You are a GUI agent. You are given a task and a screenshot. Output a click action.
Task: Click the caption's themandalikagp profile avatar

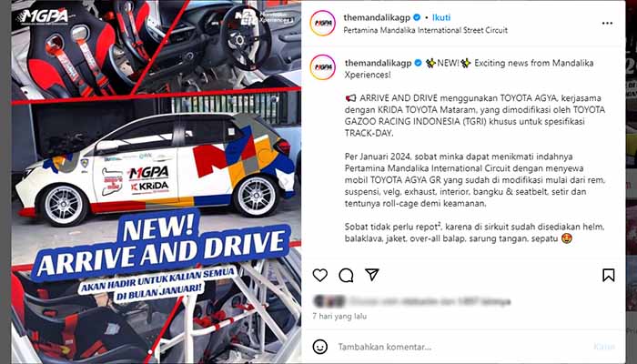(323, 67)
